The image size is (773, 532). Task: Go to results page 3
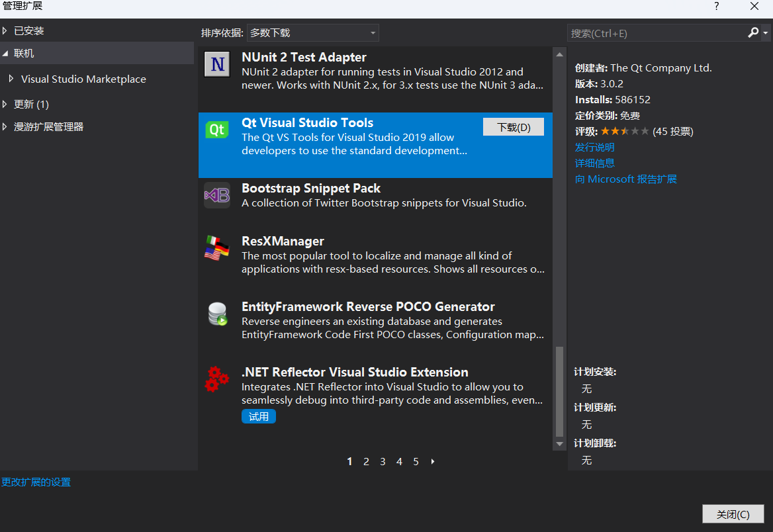click(x=383, y=461)
